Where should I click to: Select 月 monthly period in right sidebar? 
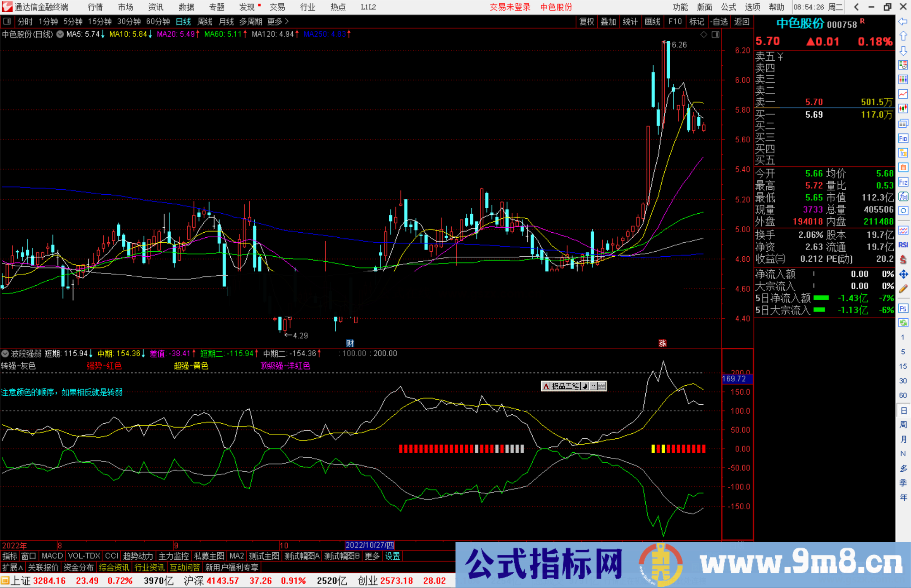click(903, 439)
